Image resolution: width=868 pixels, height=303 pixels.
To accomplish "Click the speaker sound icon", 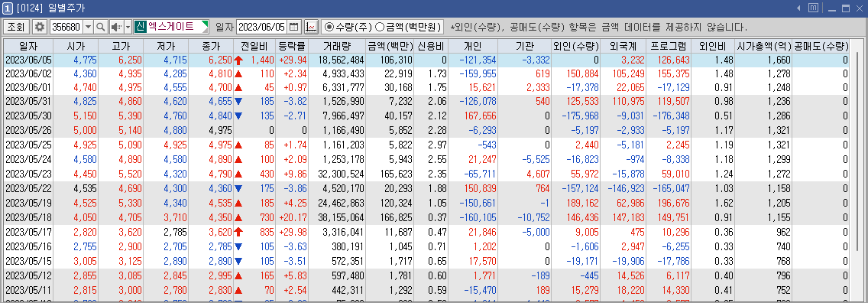I will 116,27.
